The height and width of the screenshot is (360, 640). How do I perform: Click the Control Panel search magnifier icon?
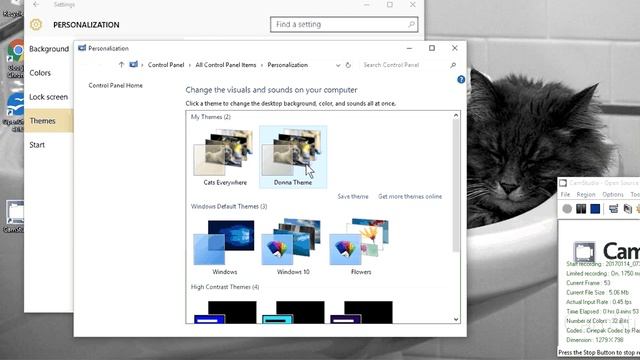tap(453, 65)
